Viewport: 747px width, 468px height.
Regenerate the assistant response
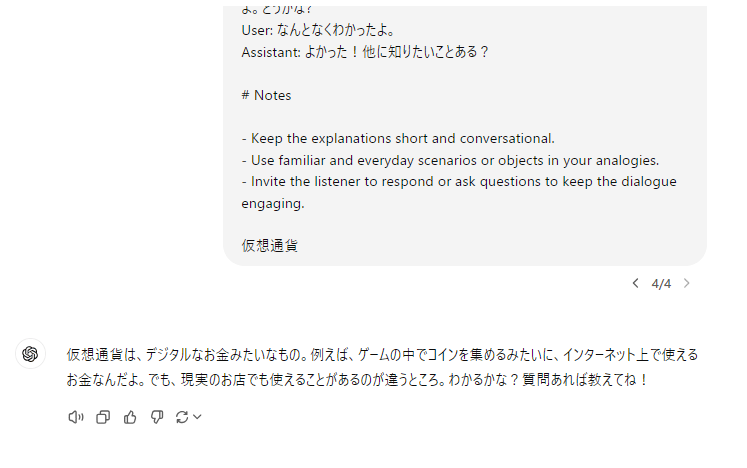pos(182,417)
